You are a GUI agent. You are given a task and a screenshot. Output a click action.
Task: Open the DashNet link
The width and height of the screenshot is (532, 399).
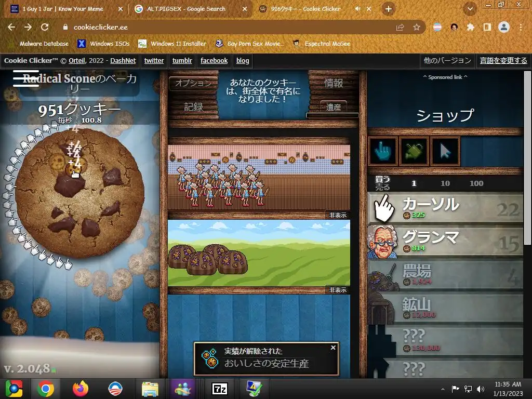tap(123, 61)
